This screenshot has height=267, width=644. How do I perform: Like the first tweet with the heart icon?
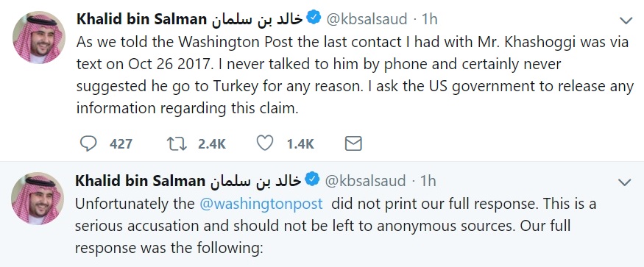[x=265, y=143]
